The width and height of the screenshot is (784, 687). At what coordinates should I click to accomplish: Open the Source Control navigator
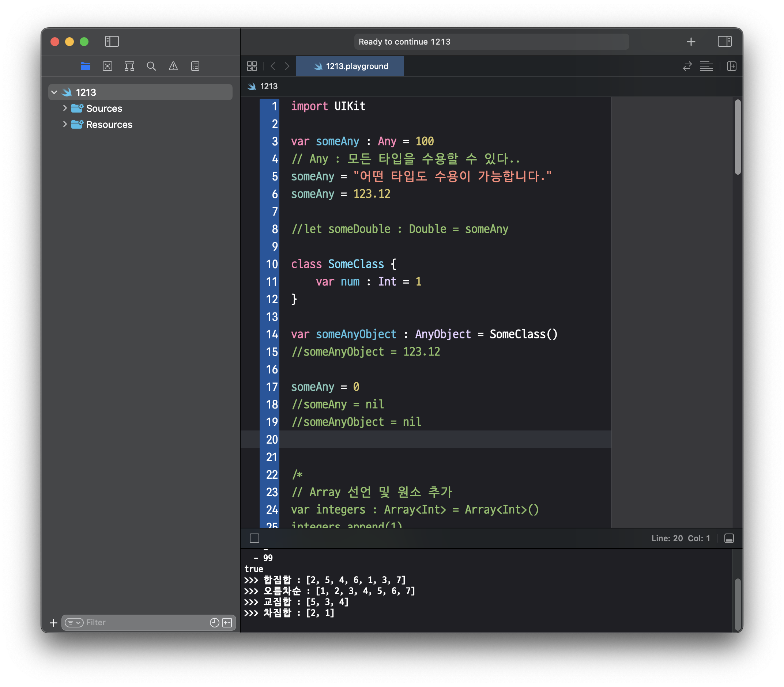click(x=108, y=66)
